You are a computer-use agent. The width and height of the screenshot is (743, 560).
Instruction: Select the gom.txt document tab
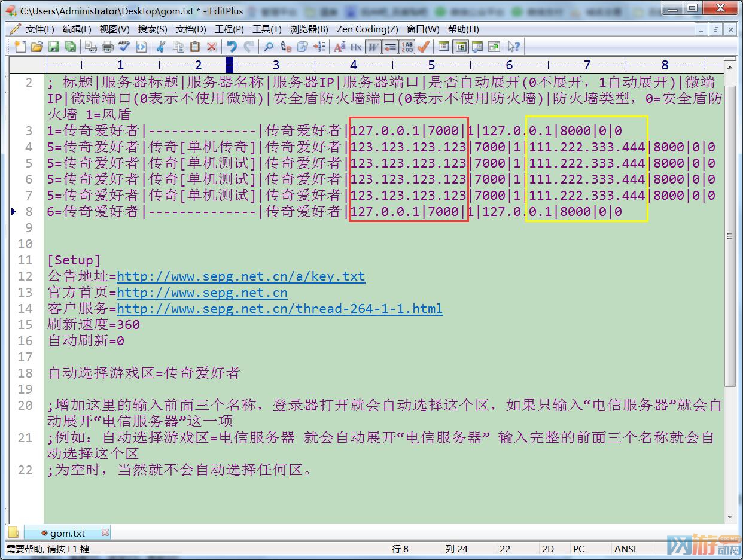(x=67, y=533)
